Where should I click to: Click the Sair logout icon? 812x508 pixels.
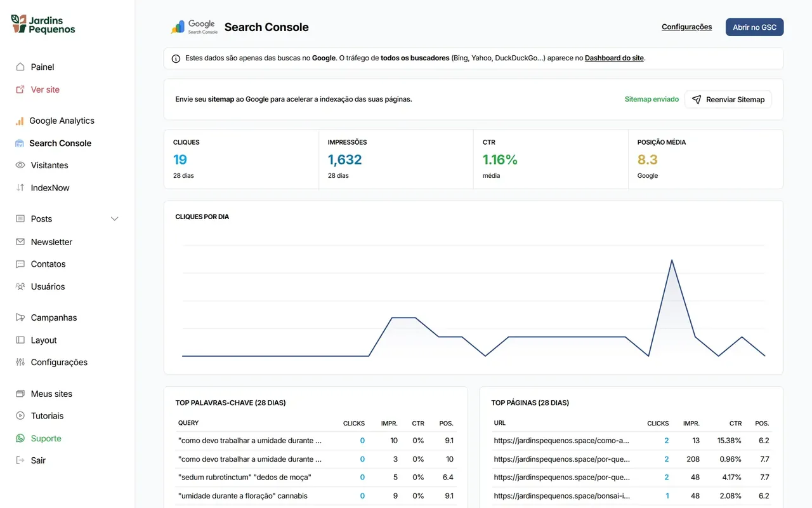coord(20,460)
